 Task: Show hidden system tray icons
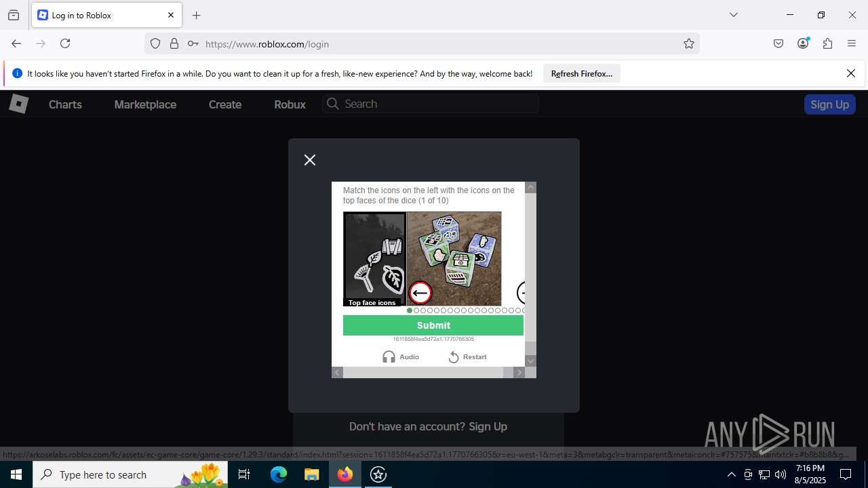pos(731,474)
